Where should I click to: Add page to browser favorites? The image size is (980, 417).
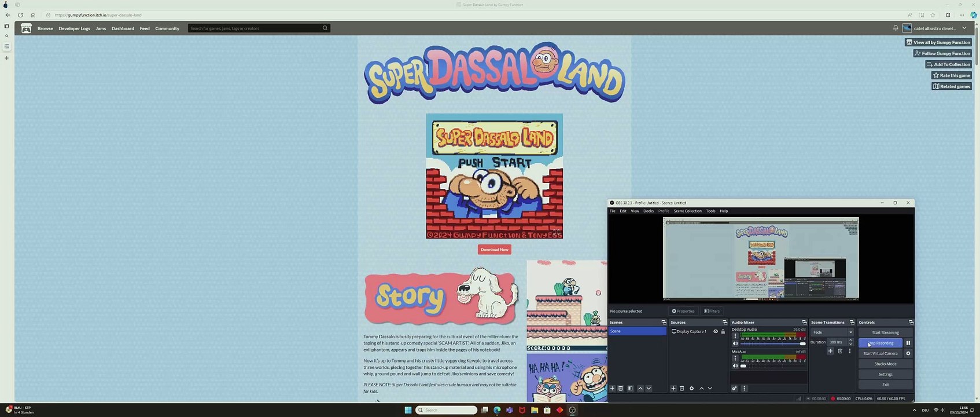pyautogui.click(x=933, y=15)
